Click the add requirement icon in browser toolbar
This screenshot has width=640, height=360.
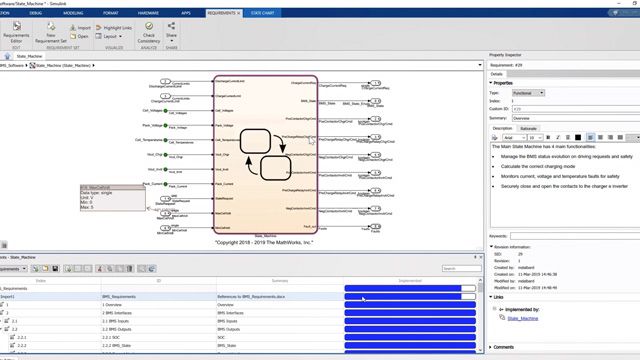68,269
